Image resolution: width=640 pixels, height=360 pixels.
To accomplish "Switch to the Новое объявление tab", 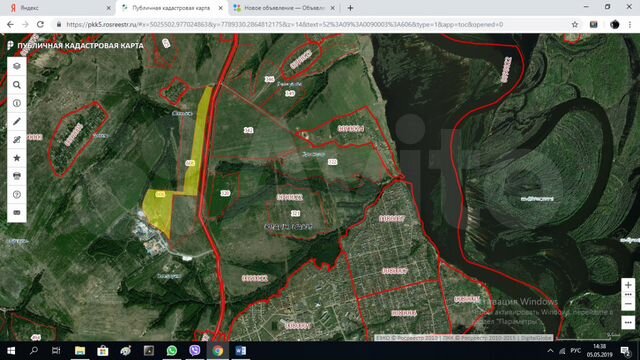I will [x=284, y=8].
